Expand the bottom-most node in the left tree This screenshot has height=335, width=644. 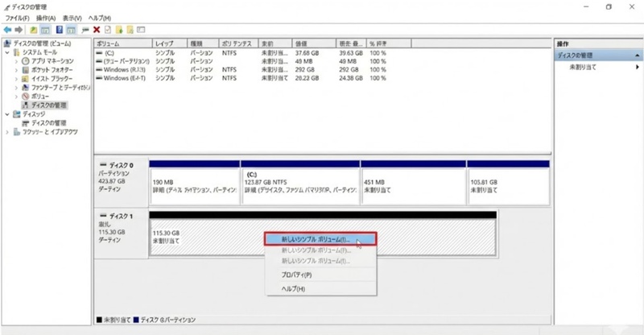click(7, 131)
